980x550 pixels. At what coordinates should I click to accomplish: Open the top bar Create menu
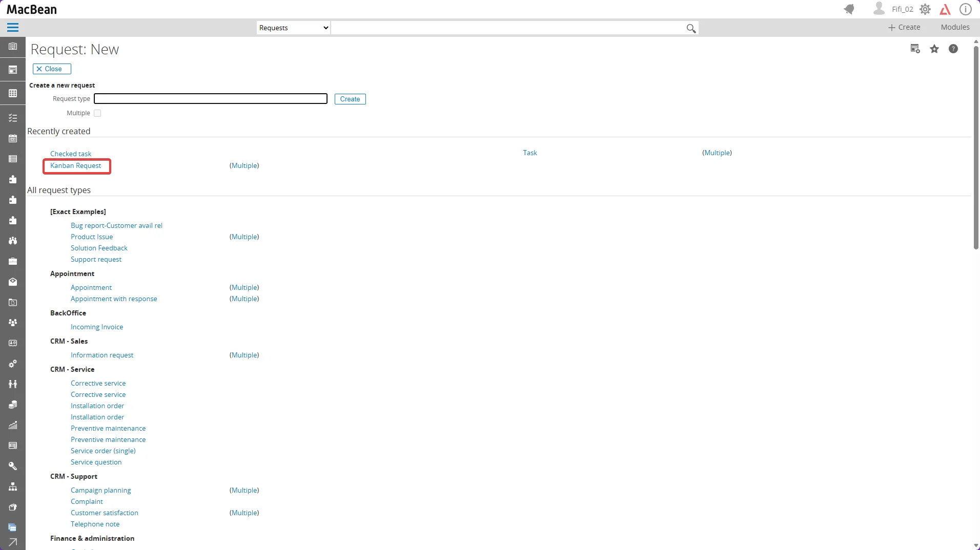pyautogui.click(x=904, y=27)
